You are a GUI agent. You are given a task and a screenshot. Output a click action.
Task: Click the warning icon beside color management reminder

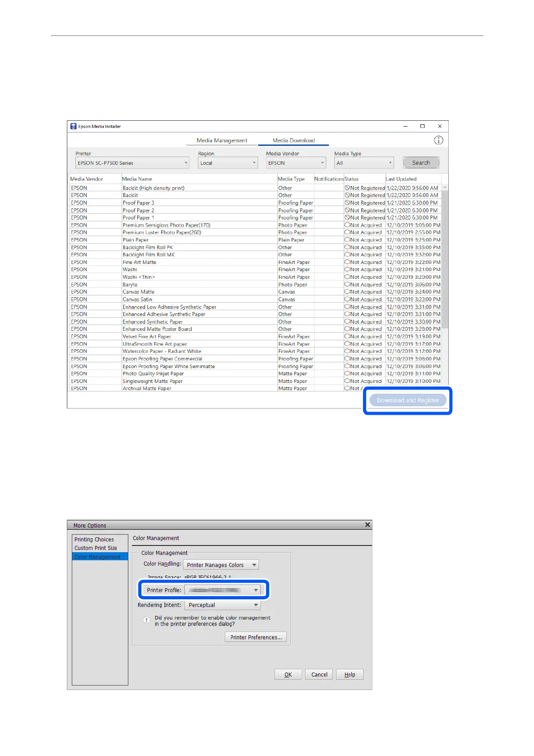[x=146, y=620]
